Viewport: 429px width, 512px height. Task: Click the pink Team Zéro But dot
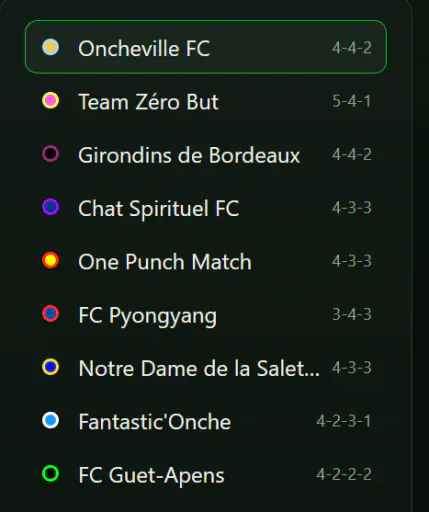click(50, 100)
